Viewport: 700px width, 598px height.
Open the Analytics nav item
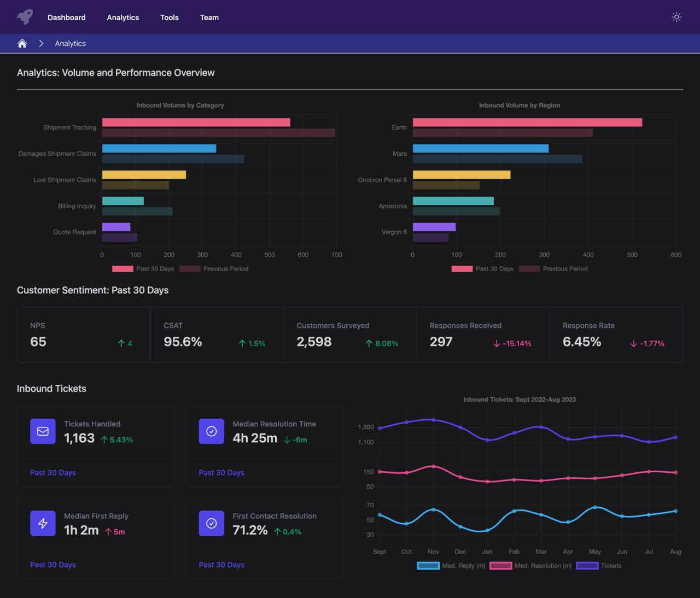tap(123, 17)
